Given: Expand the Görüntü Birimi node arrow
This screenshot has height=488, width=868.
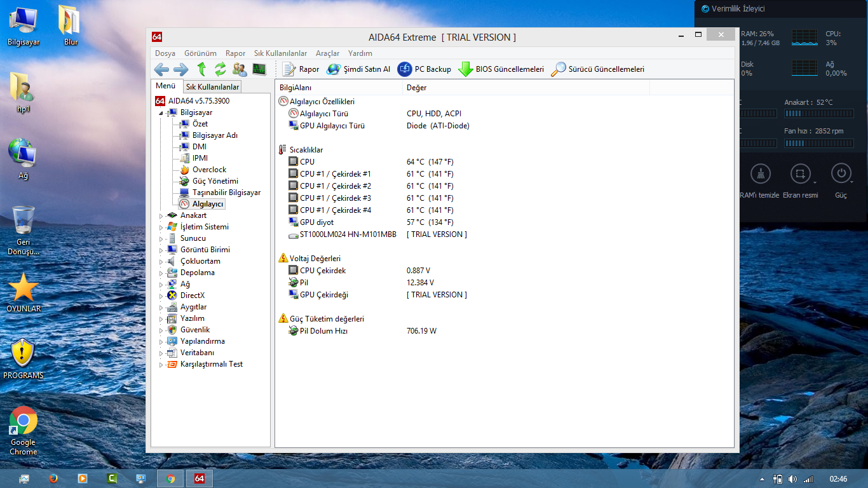Looking at the screenshot, I should 161,250.
